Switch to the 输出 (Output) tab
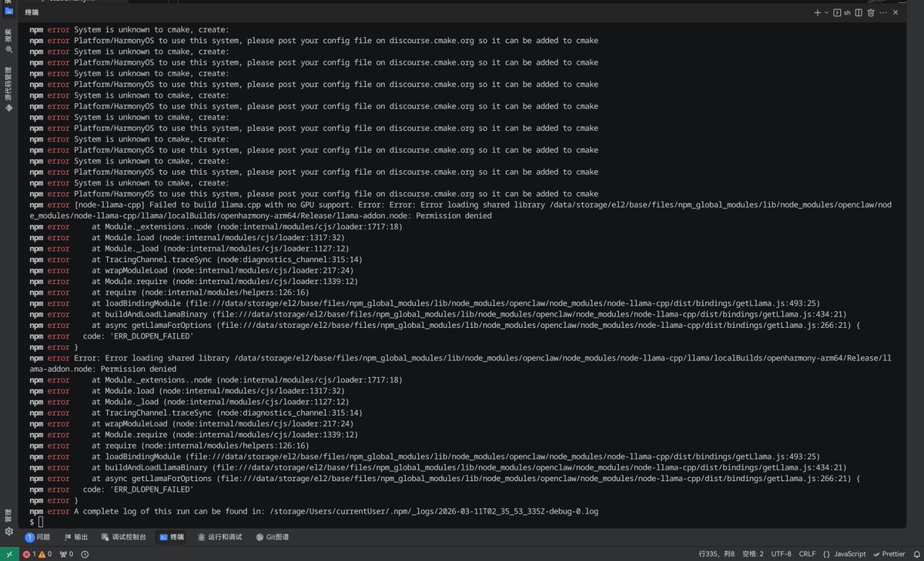Viewport: 924px width, 561px height. tap(75, 537)
